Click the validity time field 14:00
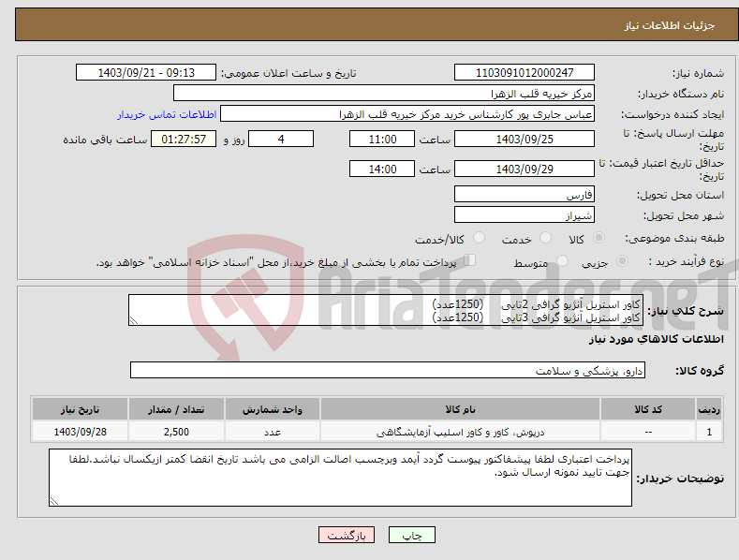 [x=382, y=169]
